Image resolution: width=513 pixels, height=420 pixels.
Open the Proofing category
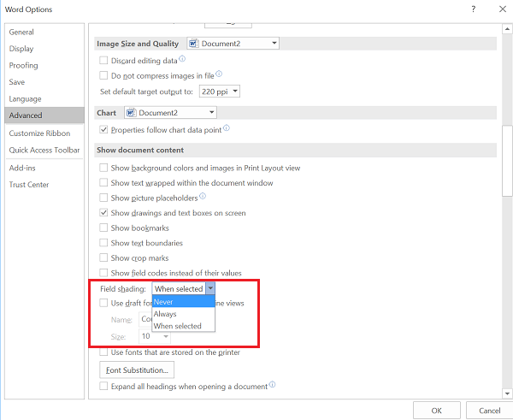(x=23, y=65)
